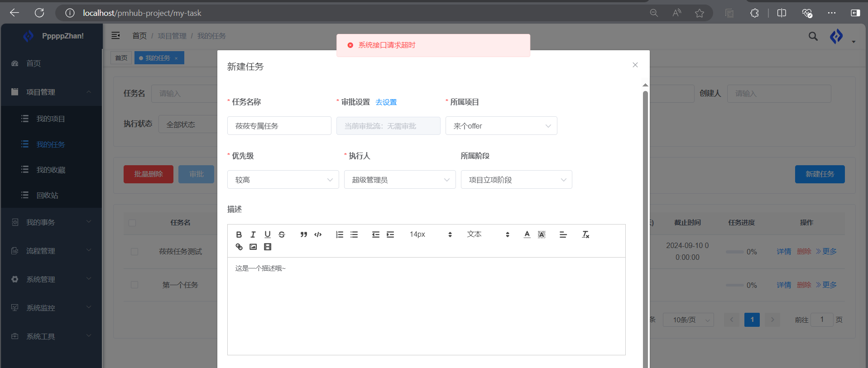Viewport: 868px width, 368px height.
Task: Open 我的项目 in the sidebar
Action: (x=52, y=119)
